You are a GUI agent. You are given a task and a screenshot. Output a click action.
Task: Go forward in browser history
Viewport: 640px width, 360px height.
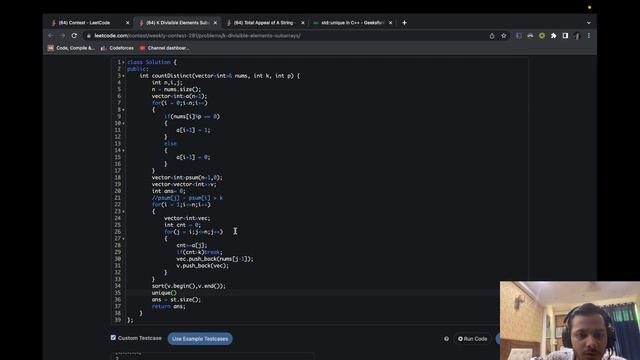pyautogui.click(x=62, y=36)
